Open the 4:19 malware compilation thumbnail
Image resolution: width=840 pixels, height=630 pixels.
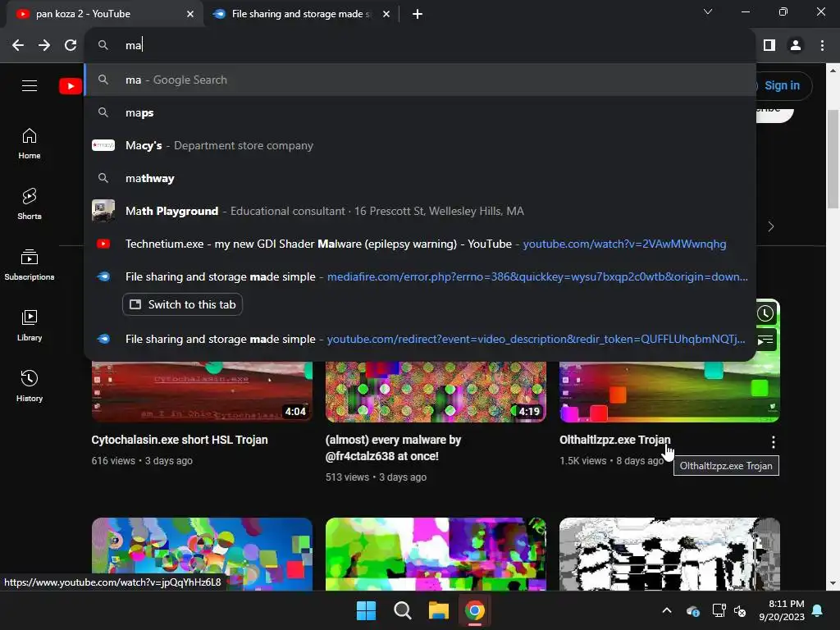436,391
